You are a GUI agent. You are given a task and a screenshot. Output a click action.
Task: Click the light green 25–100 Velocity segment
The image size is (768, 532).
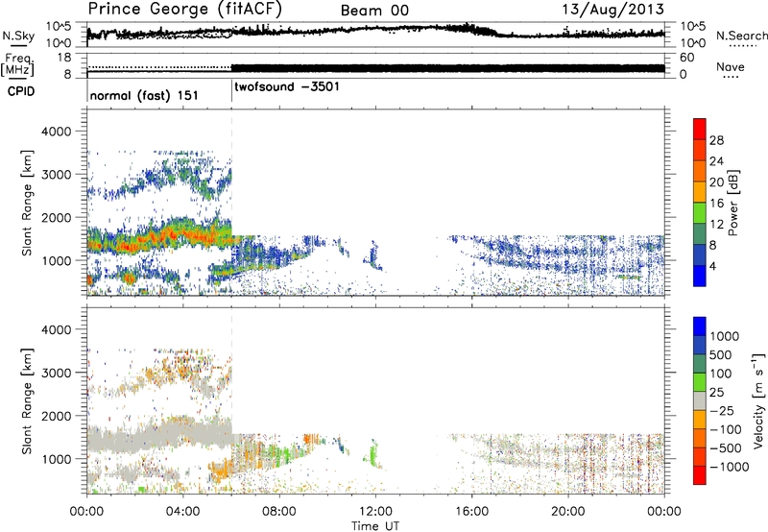(700, 382)
